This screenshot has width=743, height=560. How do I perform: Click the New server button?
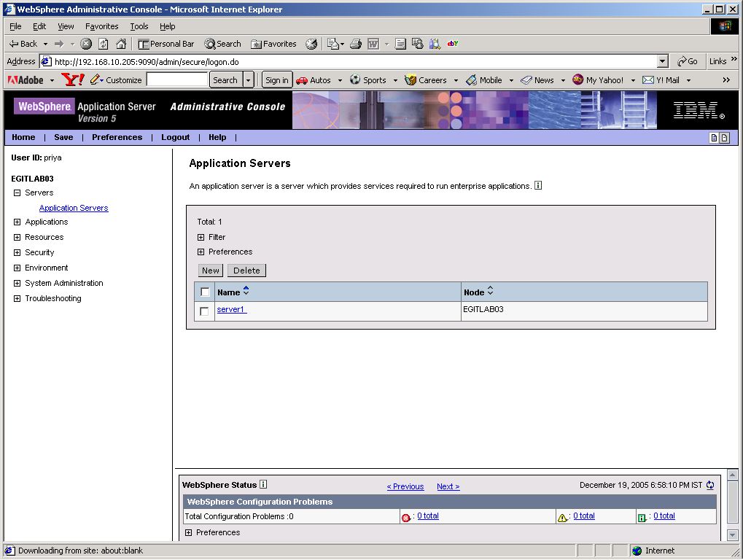211,271
